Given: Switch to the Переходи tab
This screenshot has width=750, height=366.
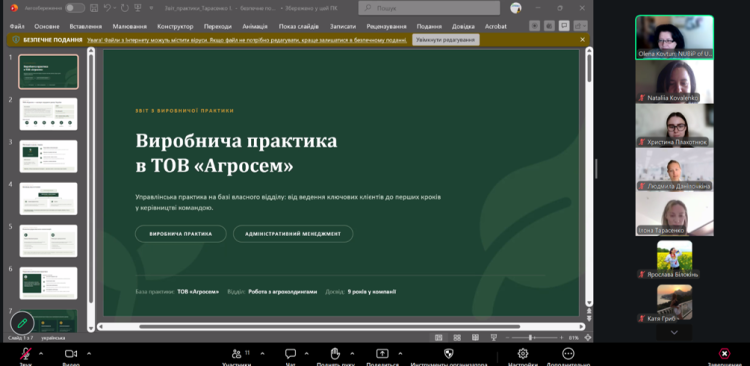Looking at the screenshot, I should pyautogui.click(x=218, y=26).
